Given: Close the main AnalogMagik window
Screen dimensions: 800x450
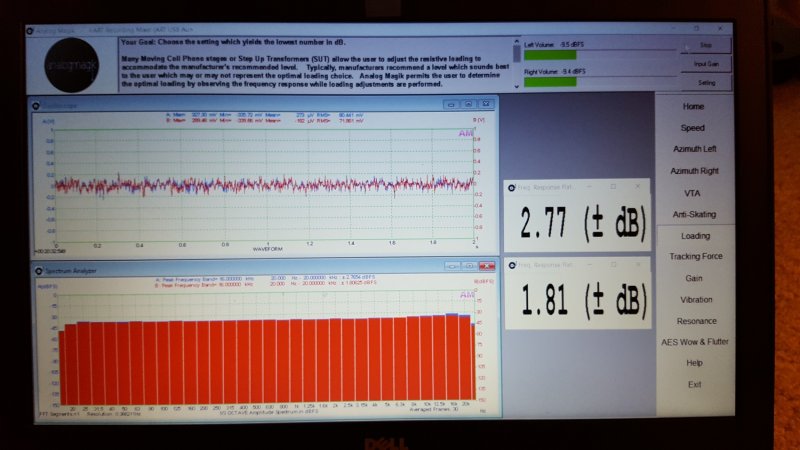Looking at the screenshot, I should [720, 29].
